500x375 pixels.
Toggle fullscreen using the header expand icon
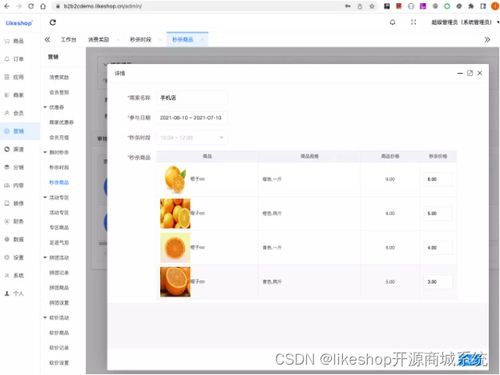(x=413, y=22)
